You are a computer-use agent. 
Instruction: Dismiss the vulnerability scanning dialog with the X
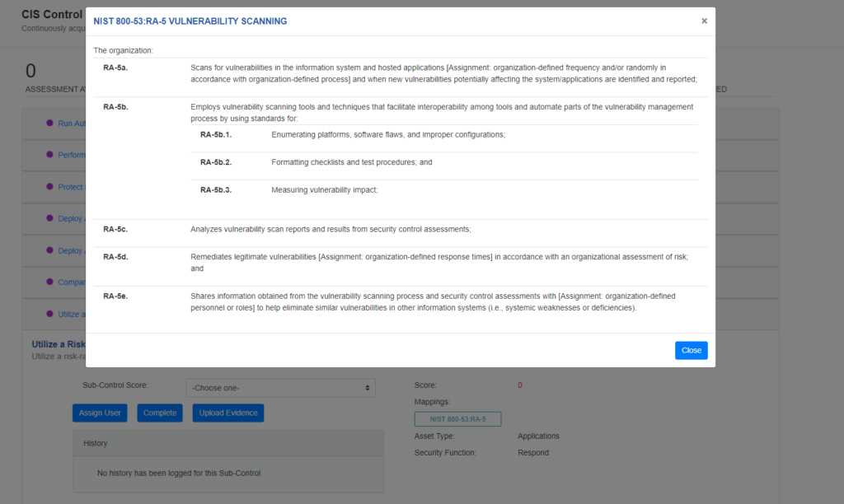click(704, 21)
